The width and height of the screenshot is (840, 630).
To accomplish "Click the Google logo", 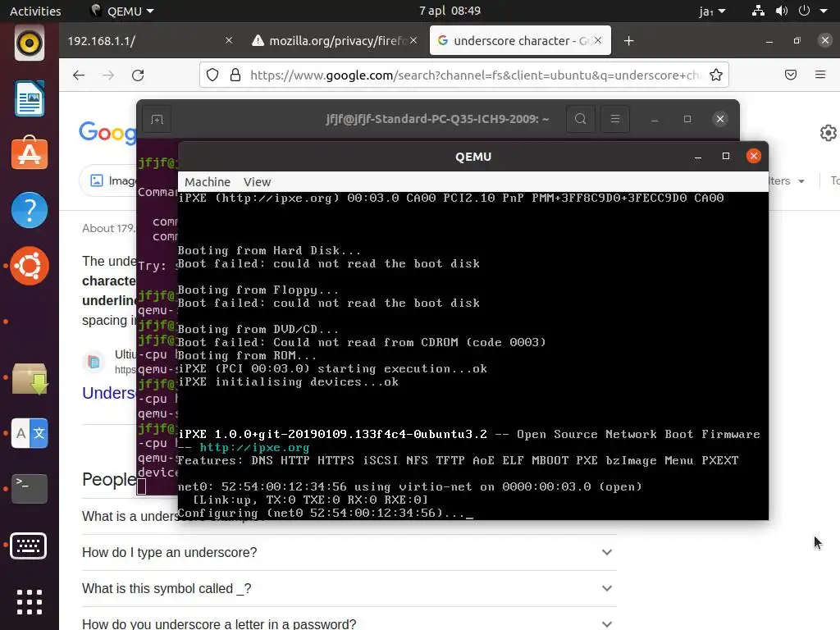I will click(107, 132).
